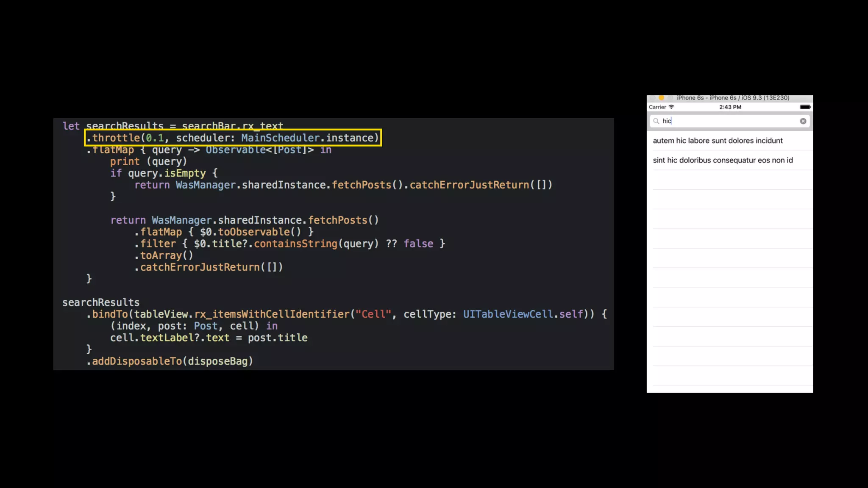The height and width of the screenshot is (488, 868).
Task: Click the Carrier label in status bar
Action: tap(657, 107)
